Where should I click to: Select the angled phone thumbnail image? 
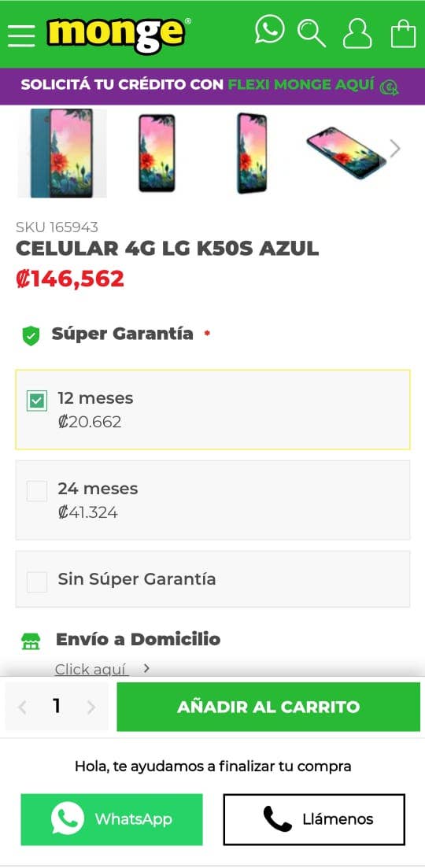pos(346,153)
